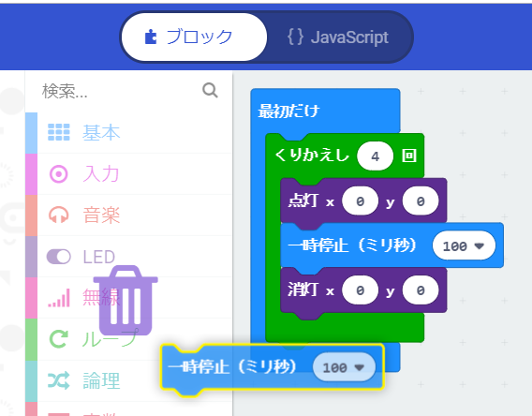
Task: Edit x value in 消灯 block
Action: 361,290
